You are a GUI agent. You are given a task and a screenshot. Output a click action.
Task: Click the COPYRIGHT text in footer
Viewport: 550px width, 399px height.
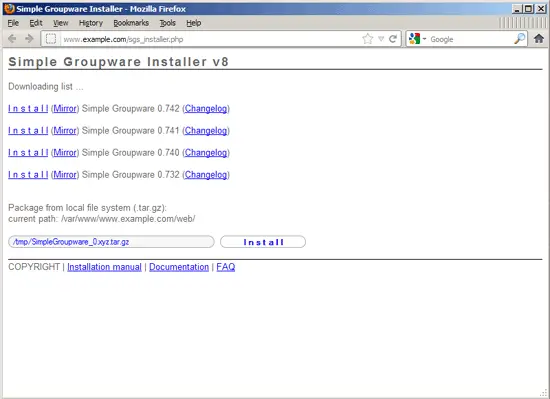coord(34,267)
